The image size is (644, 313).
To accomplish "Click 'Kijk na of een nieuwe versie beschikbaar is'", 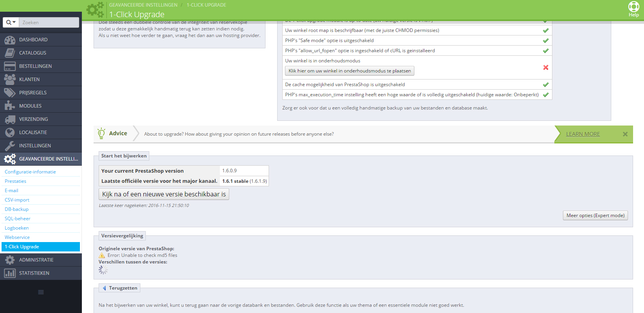I will (x=164, y=194).
